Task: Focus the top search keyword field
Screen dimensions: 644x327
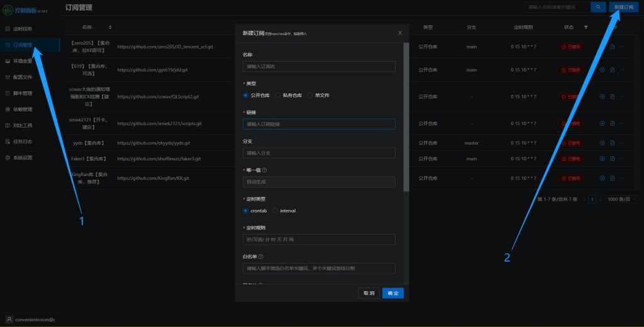Action: tap(557, 7)
